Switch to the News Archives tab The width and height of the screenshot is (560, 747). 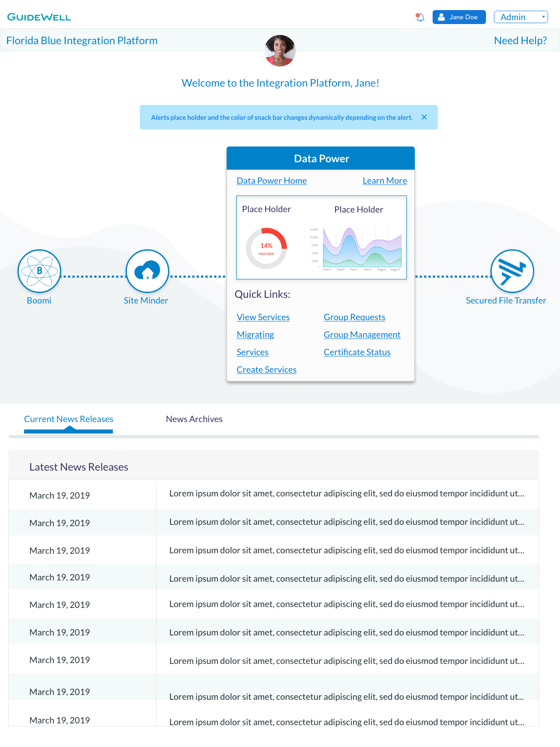pos(194,419)
